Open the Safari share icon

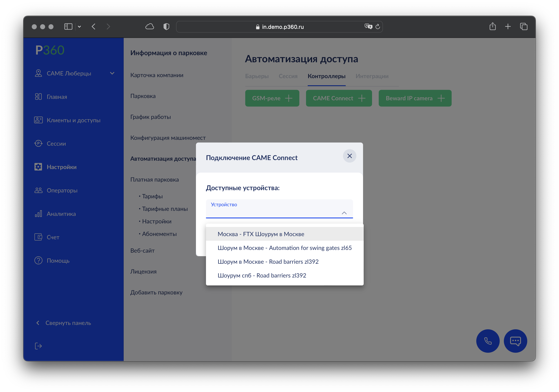point(493,26)
